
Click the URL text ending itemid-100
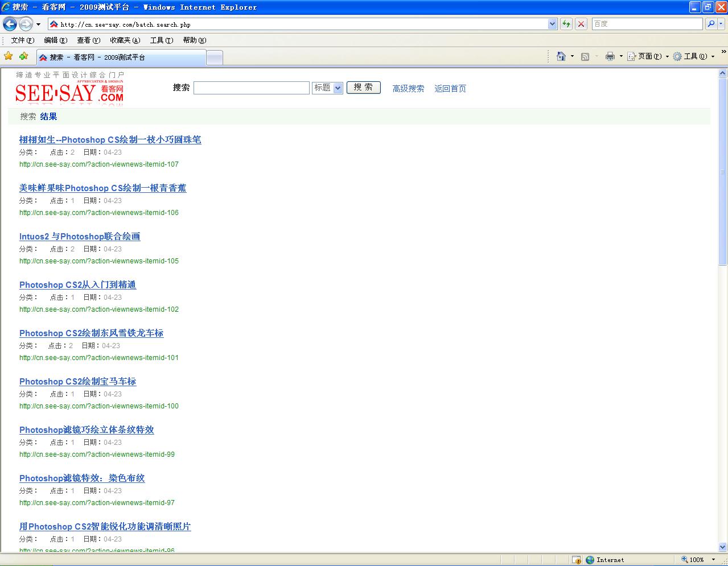click(99, 406)
